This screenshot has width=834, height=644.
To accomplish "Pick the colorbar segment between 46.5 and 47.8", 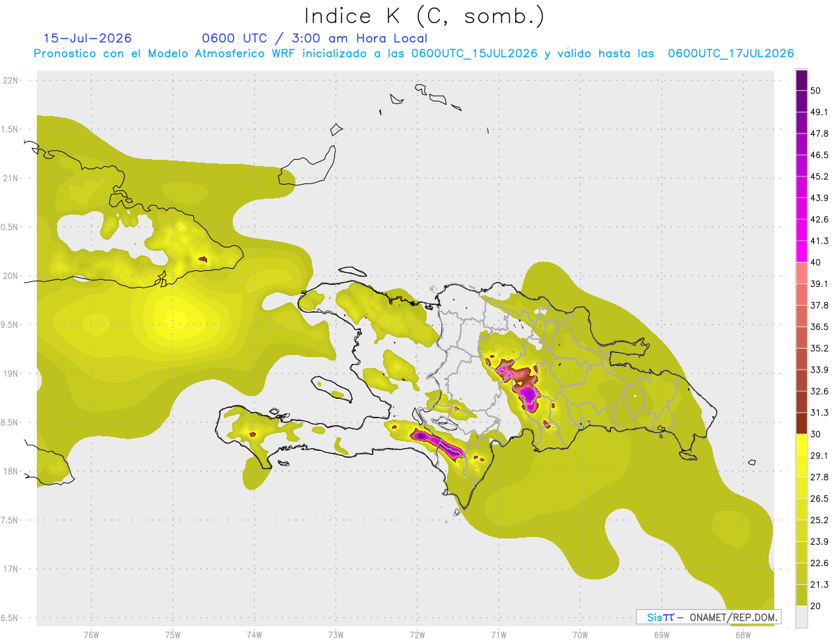I will pos(802,145).
